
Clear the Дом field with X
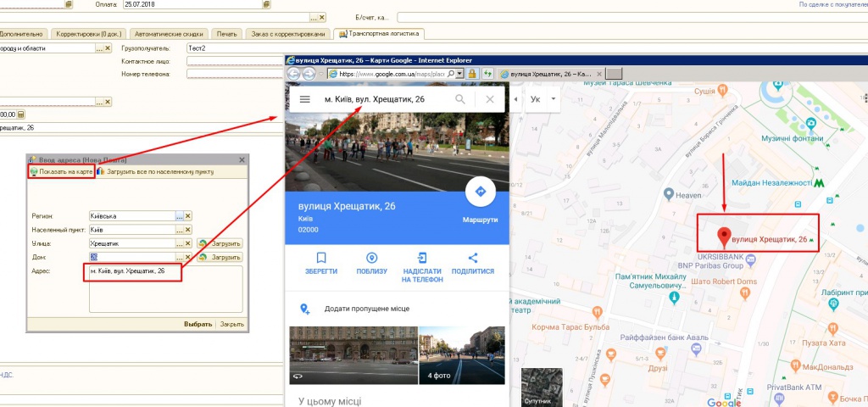point(187,258)
